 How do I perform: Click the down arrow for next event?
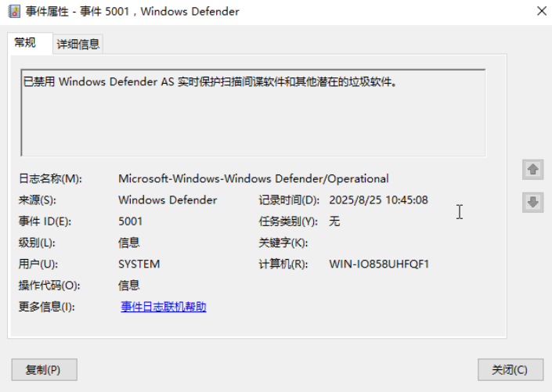532,203
